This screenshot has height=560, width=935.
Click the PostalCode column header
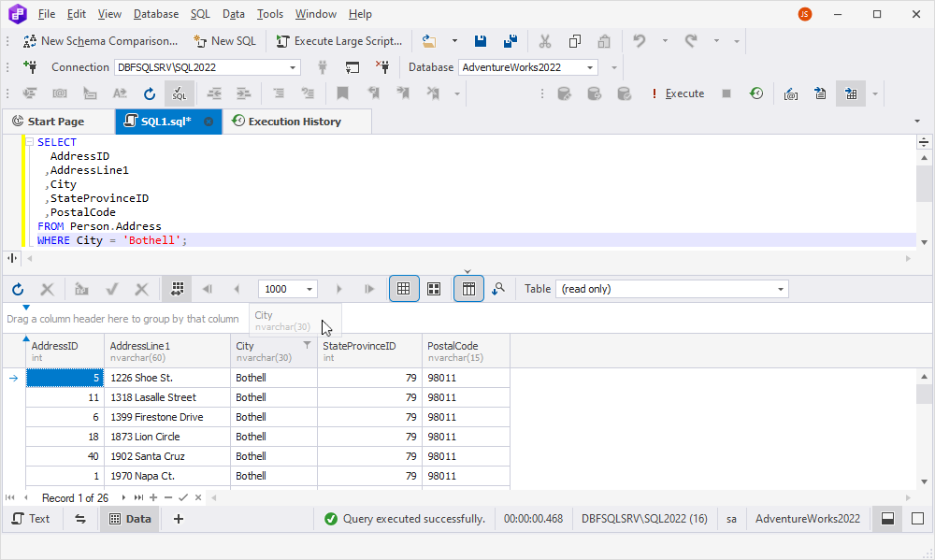[466, 352]
